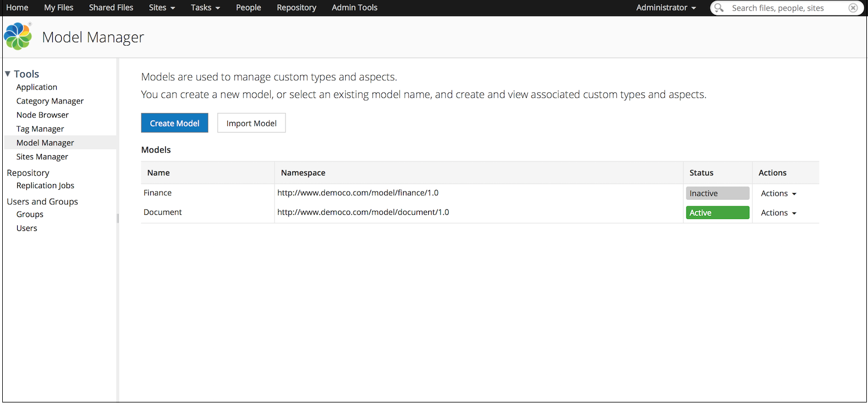Click the Users and Groups heading
Screen dimensions: 868x403
tap(42, 202)
